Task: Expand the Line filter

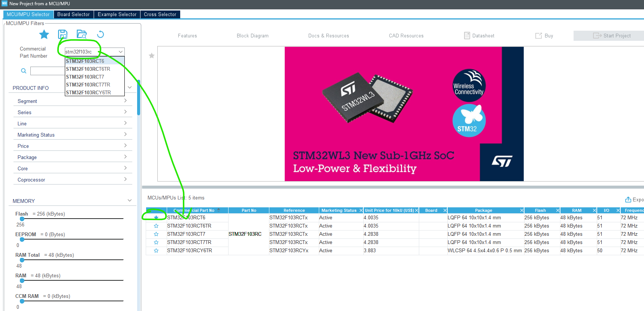Action: click(x=72, y=124)
